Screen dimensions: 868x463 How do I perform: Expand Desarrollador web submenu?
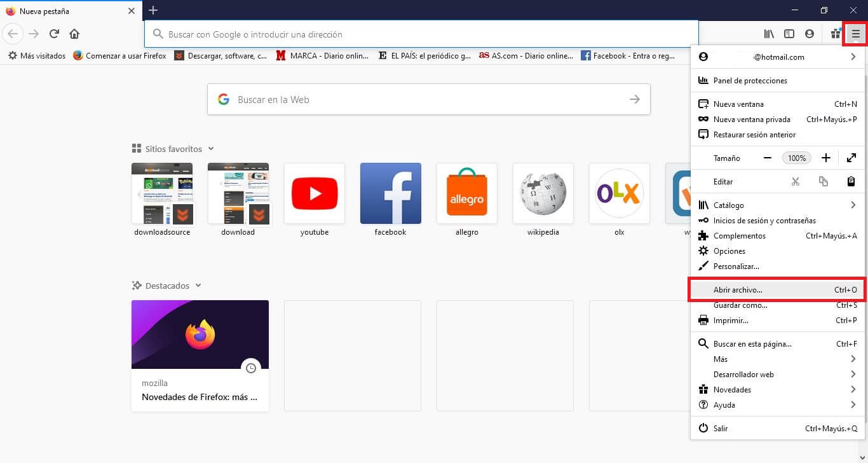(x=778, y=374)
